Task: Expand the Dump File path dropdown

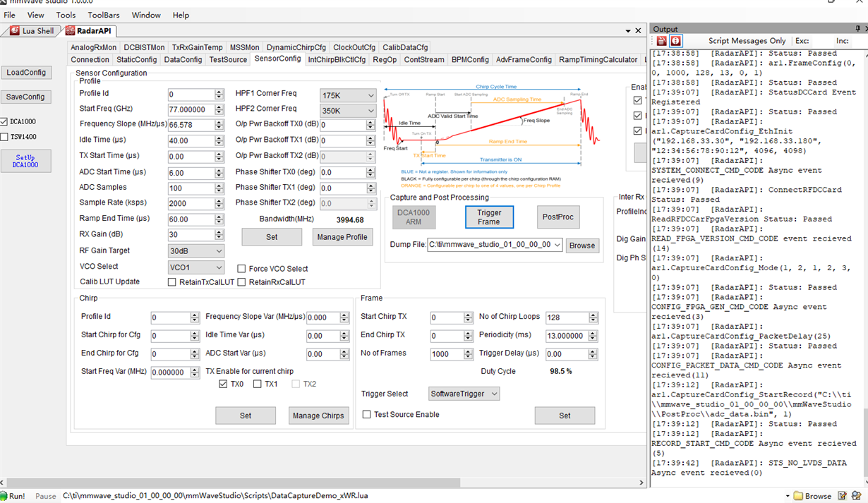Action: pos(557,245)
